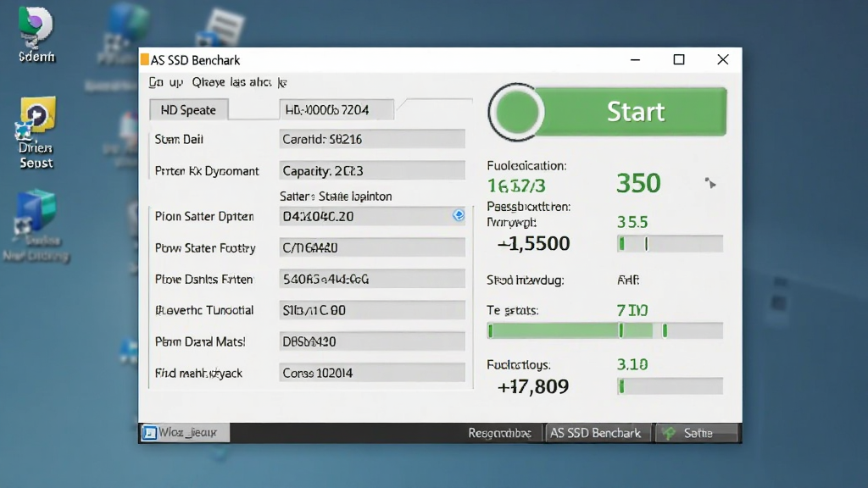Click the round green indicator beside Start

516,113
